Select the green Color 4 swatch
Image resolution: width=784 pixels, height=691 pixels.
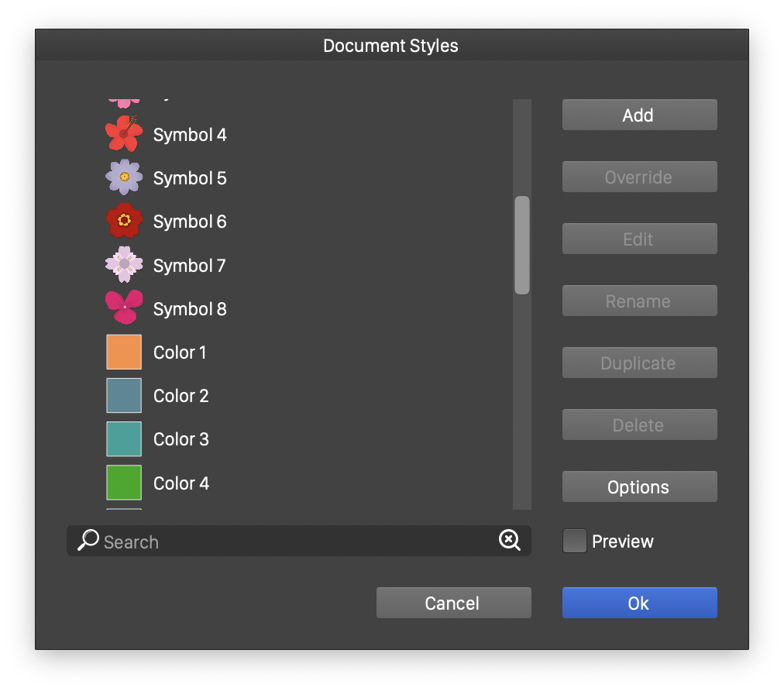(124, 483)
